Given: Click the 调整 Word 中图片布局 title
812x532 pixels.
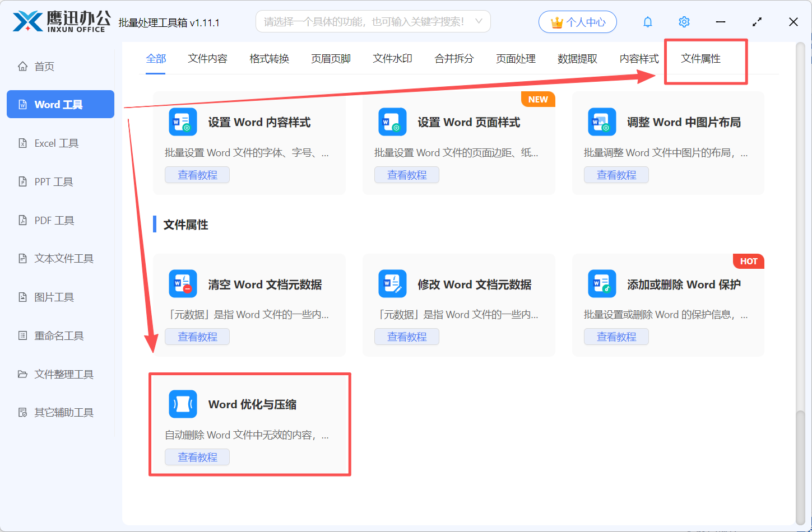Looking at the screenshot, I should 684,122.
